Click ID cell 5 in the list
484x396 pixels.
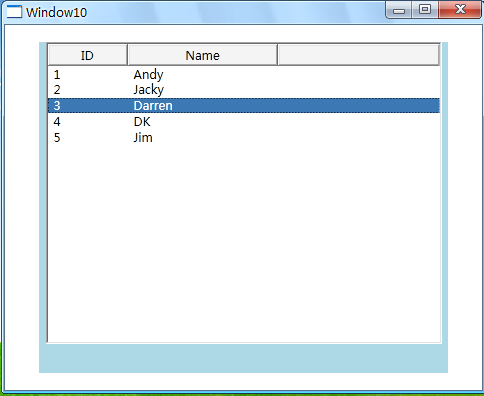tap(57, 138)
